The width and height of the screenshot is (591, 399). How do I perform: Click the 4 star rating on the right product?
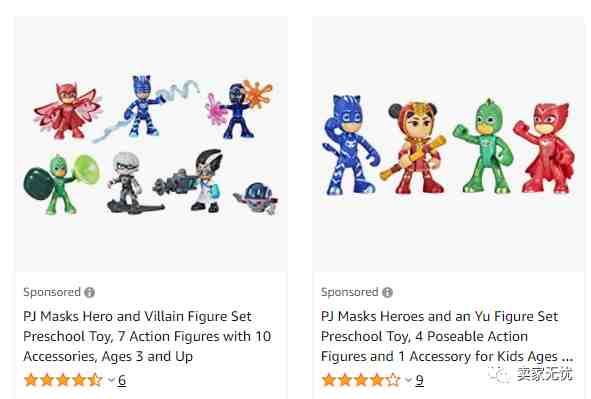tap(361, 380)
